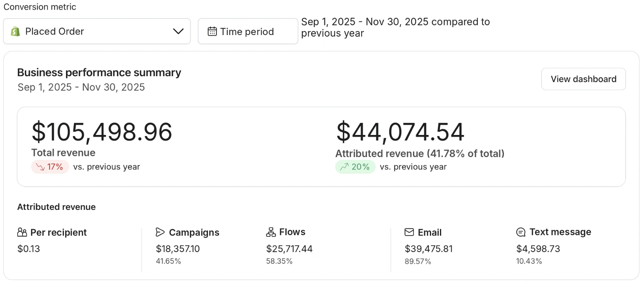The image size is (644, 284).
Task: Click the red 17% decrease badge
Action: [50, 167]
